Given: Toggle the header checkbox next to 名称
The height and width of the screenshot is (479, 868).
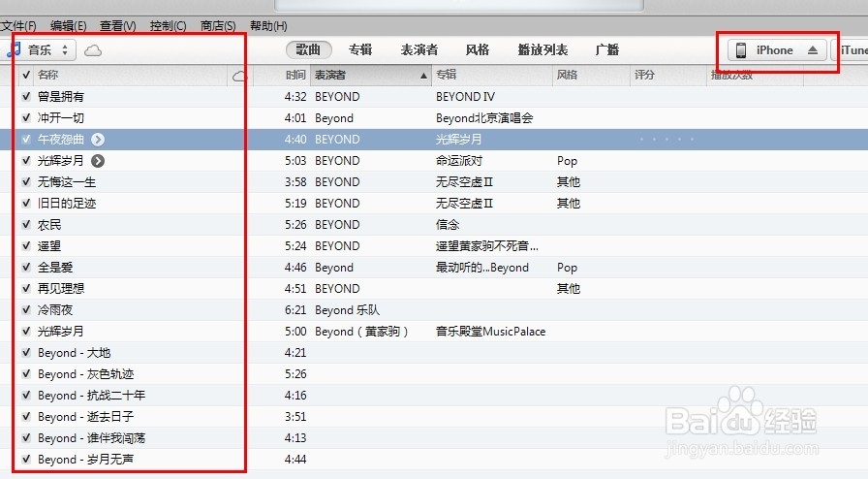Looking at the screenshot, I should click(26, 75).
